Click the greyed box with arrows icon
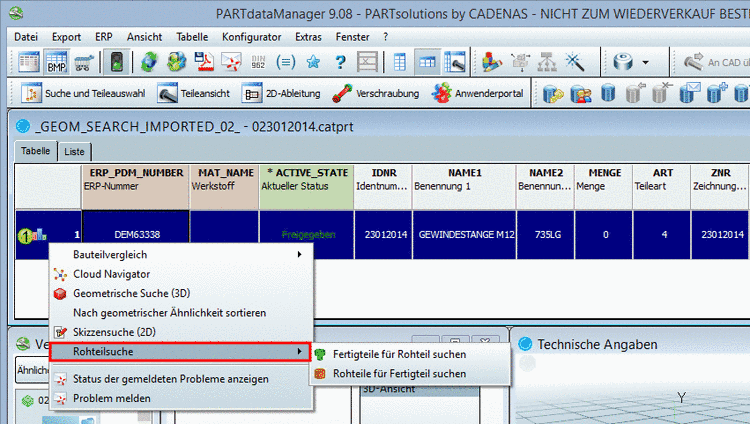The height and width of the screenshot is (424, 750). click(519, 62)
